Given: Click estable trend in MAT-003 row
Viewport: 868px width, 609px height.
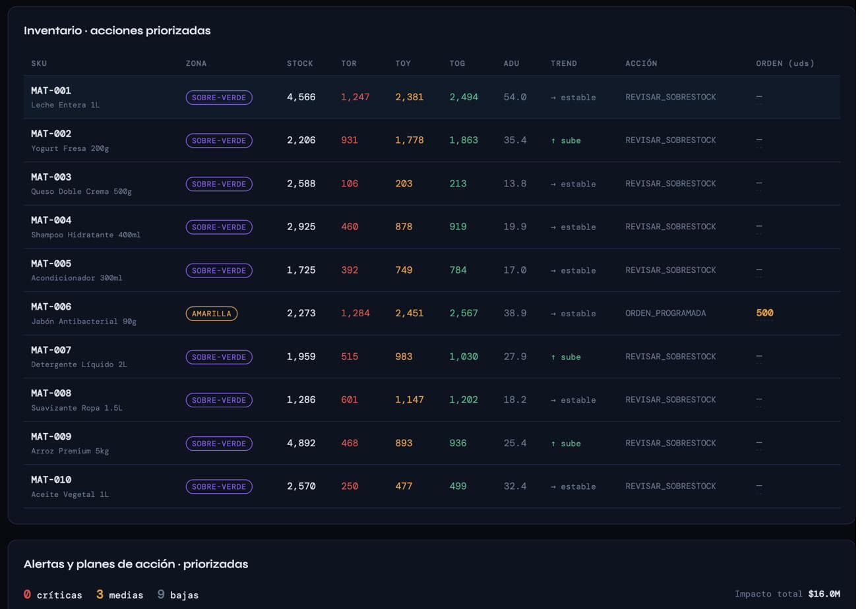Looking at the screenshot, I should tap(573, 184).
